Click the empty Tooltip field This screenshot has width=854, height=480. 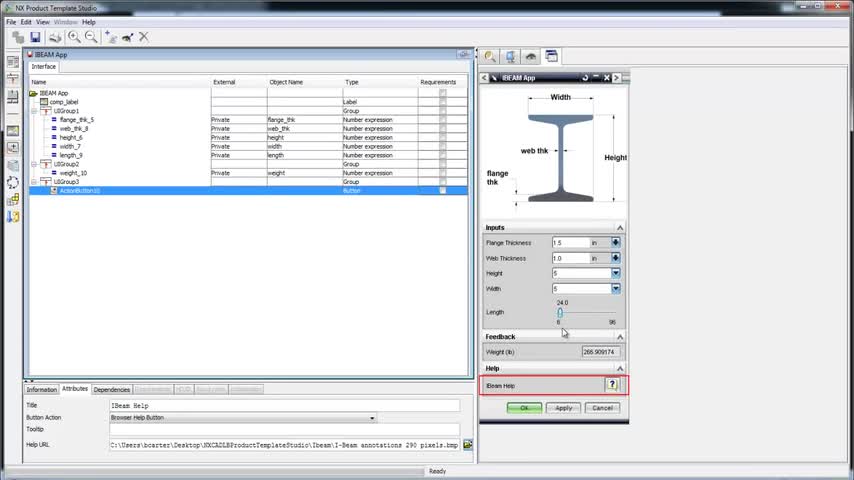point(284,429)
